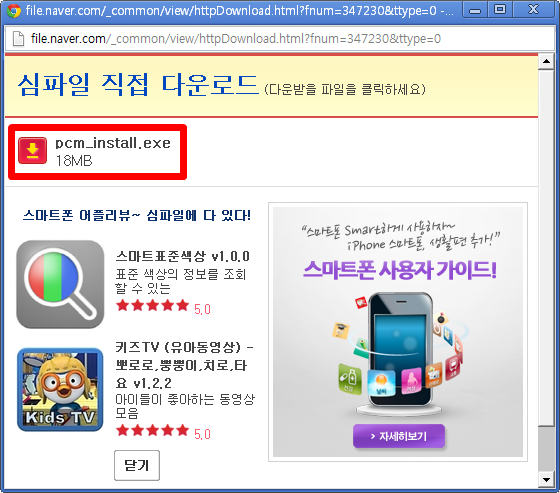This screenshot has height=493, width=560.
Task: Click the scrollbar down arrow
Action: tap(546, 480)
